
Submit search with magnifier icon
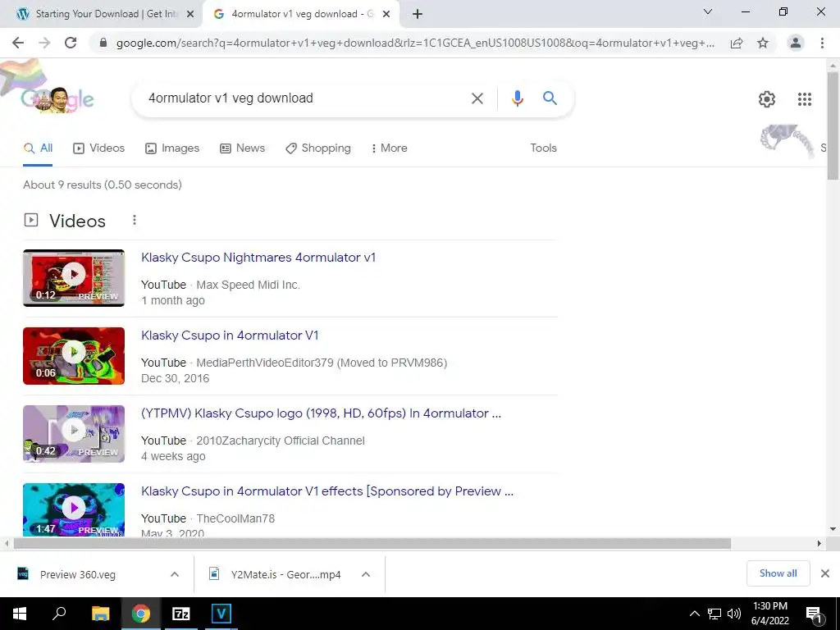tap(550, 98)
